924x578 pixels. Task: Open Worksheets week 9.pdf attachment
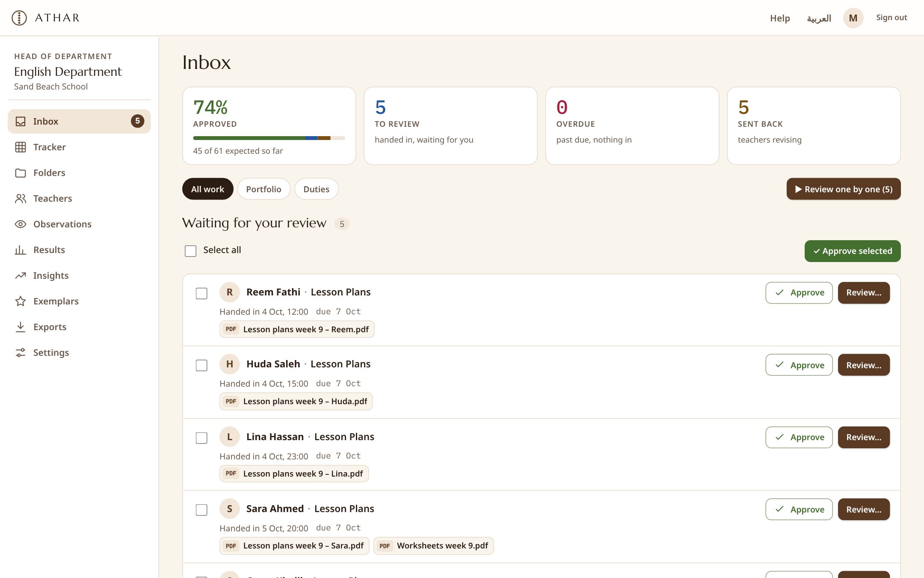[x=434, y=546]
